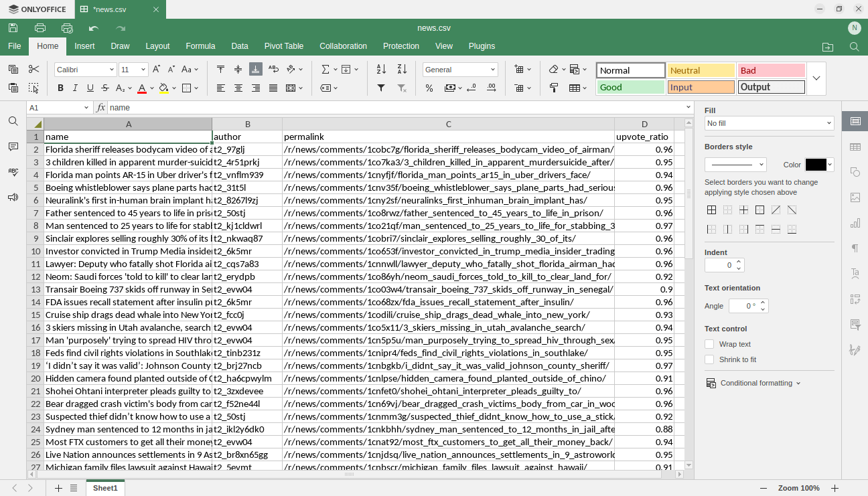The height and width of the screenshot is (496, 868).
Task: Select the Sheet1 tab
Action: tap(105, 488)
